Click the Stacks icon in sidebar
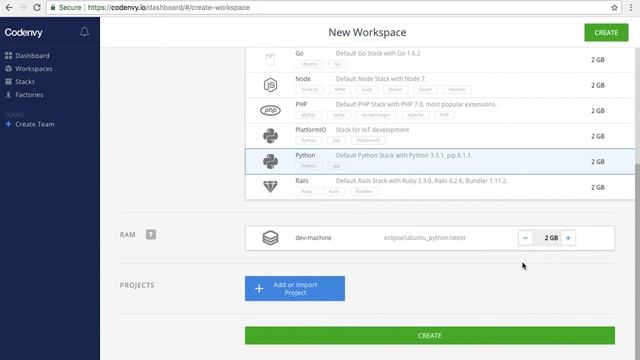This screenshot has height=360, width=640. coord(8,82)
